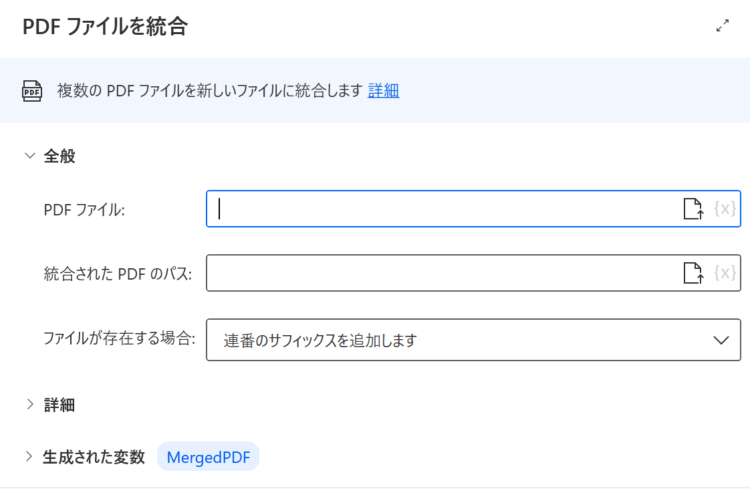Screen dimensions: 750x491
Task: Open the ファイルが存在する場合 dropdown
Action: (473, 340)
